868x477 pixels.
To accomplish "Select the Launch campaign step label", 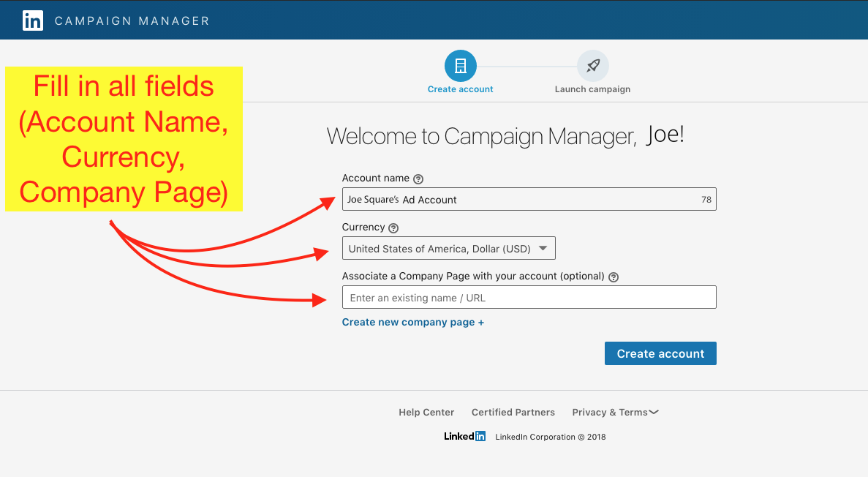I will pyautogui.click(x=592, y=89).
